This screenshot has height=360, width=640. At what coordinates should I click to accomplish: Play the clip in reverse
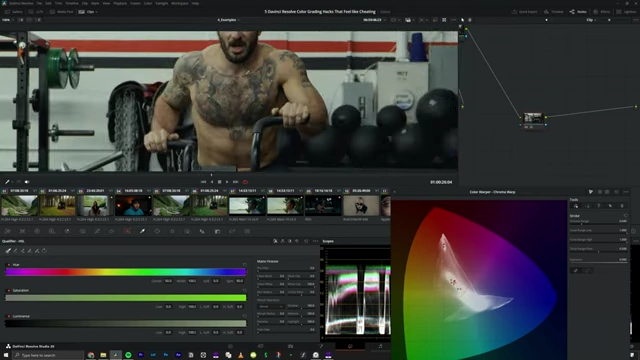tap(211, 182)
